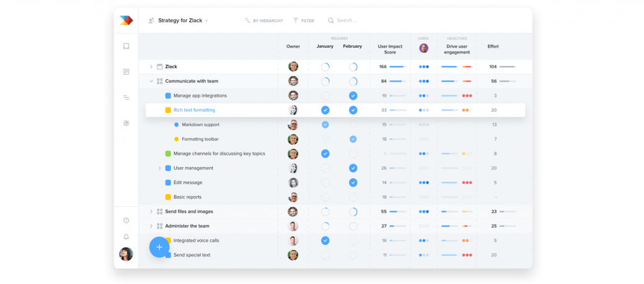Click the User Impact Score column header

click(x=390, y=49)
